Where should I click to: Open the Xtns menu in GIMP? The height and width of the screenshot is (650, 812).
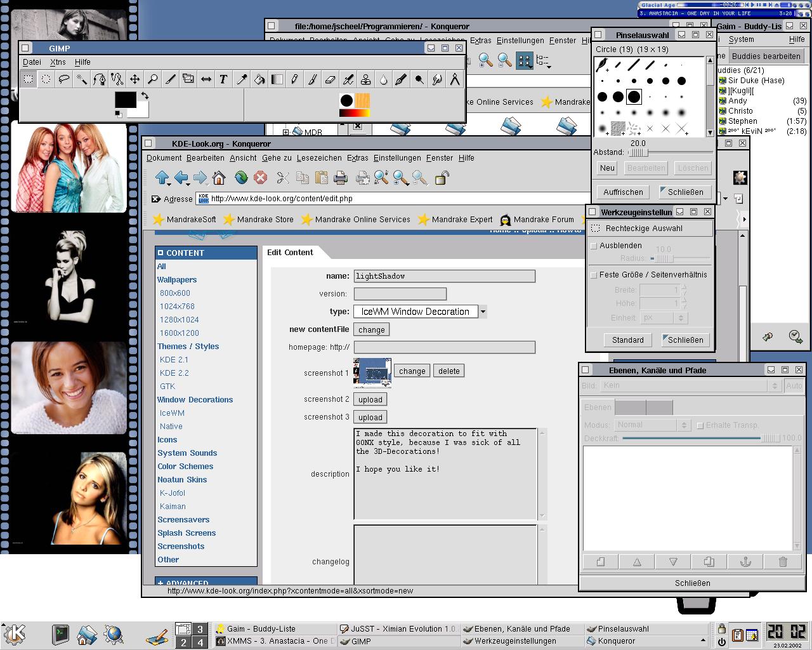[58, 62]
